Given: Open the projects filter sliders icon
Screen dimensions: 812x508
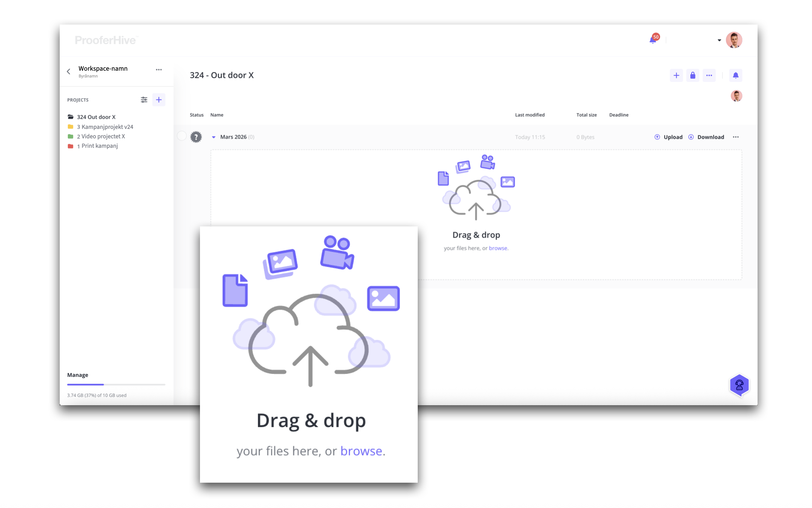Looking at the screenshot, I should click(x=144, y=100).
